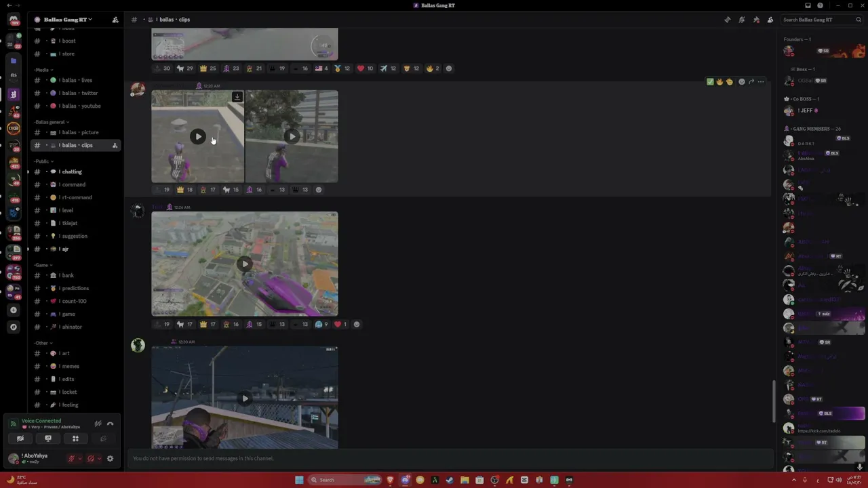Open the help question mark icon
The width and height of the screenshot is (868, 488).
[820, 5]
